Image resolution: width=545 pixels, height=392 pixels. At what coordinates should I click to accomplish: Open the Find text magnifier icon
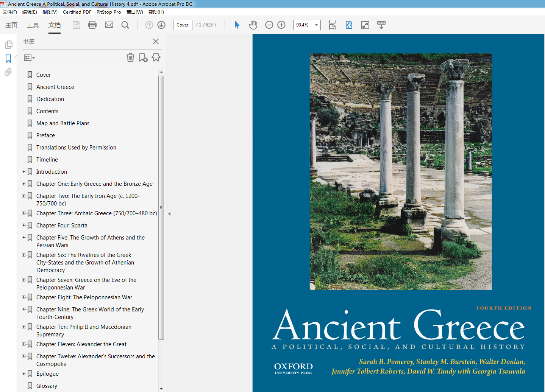(125, 25)
